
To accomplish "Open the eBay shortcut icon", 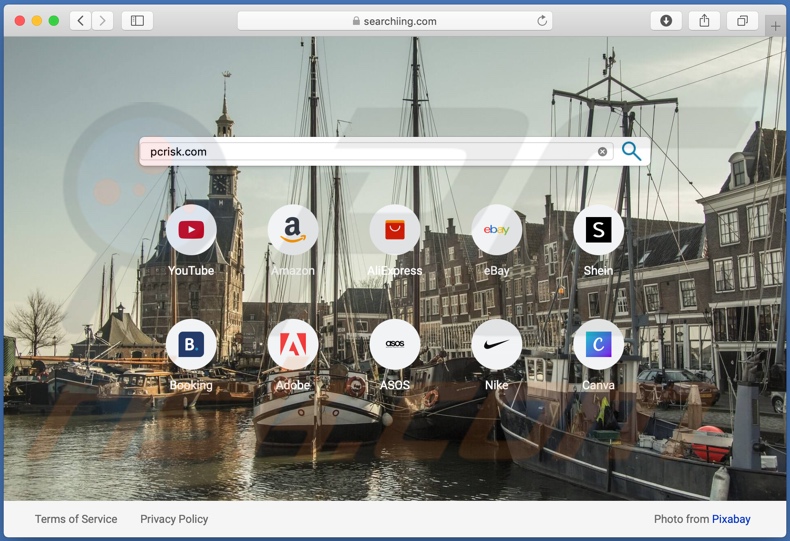I will click(x=496, y=231).
